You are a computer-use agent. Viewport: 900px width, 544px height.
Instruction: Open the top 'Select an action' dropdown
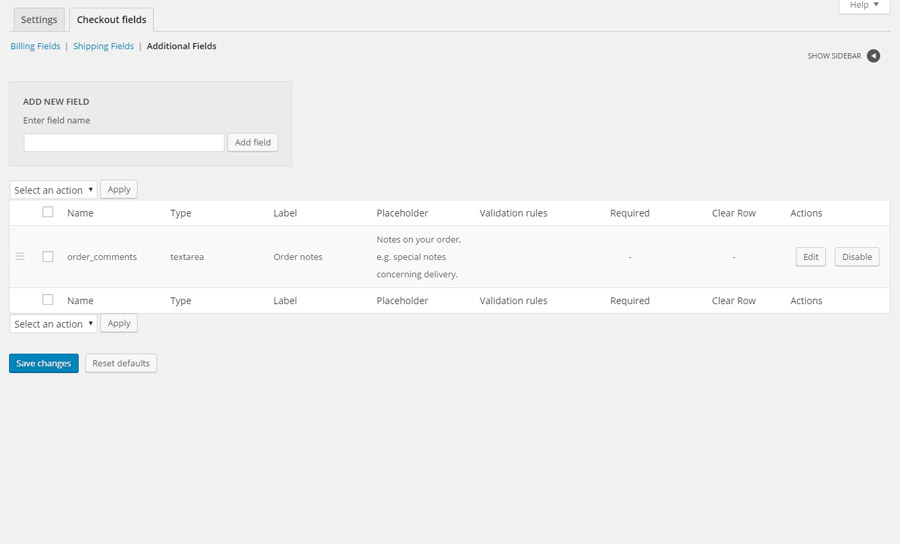[x=53, y=190]
